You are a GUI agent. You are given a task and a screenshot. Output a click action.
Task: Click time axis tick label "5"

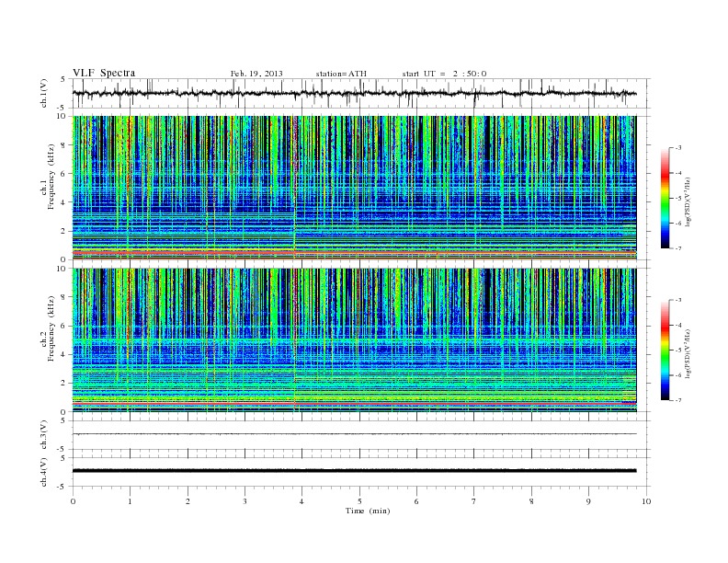(359, 501)
